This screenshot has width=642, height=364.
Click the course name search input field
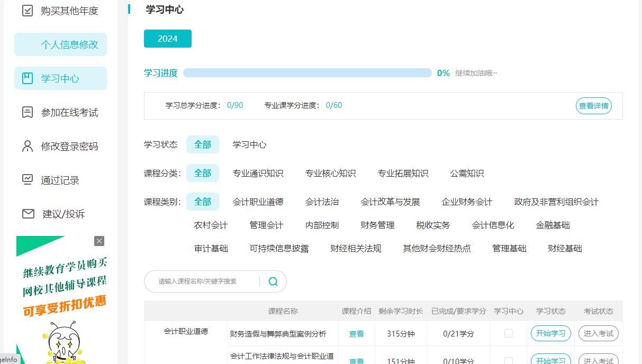(x=206, y=281)
